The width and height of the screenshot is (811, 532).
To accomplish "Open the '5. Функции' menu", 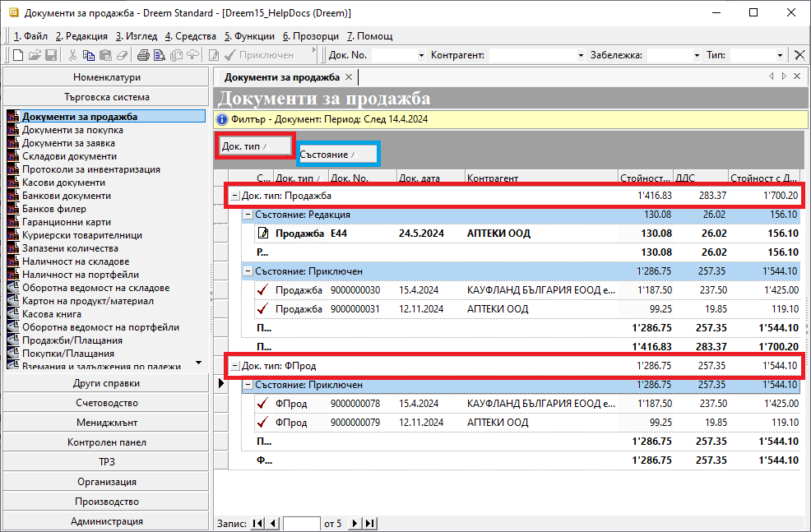I will (249, 36).
